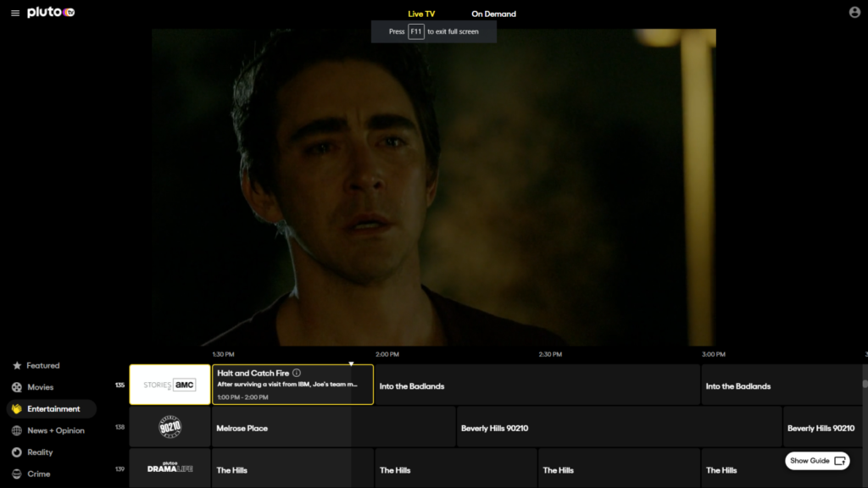Click the Pluto TV logo
The width and height of the screenshot is (868, 488).
[51, 12]
